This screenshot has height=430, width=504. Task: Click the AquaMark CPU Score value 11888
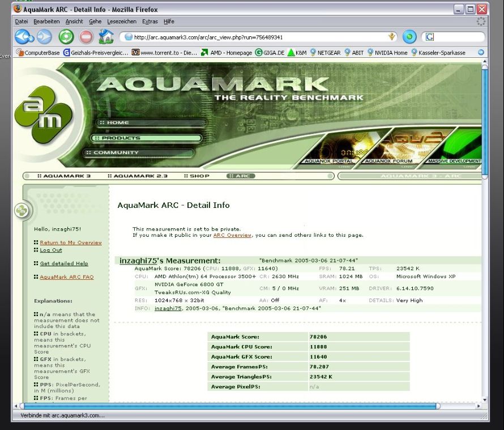pyautogui.click(x=318, y=347)
